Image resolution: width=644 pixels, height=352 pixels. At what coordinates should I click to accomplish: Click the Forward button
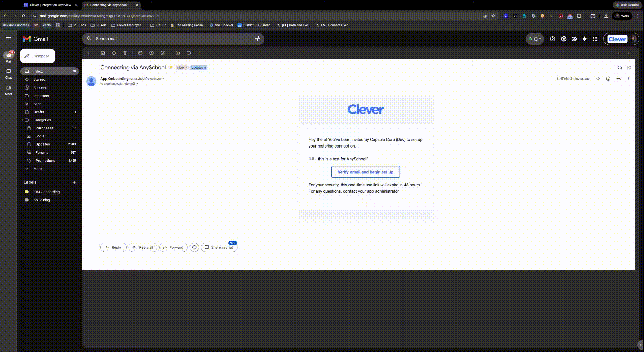tap(173, 247)
